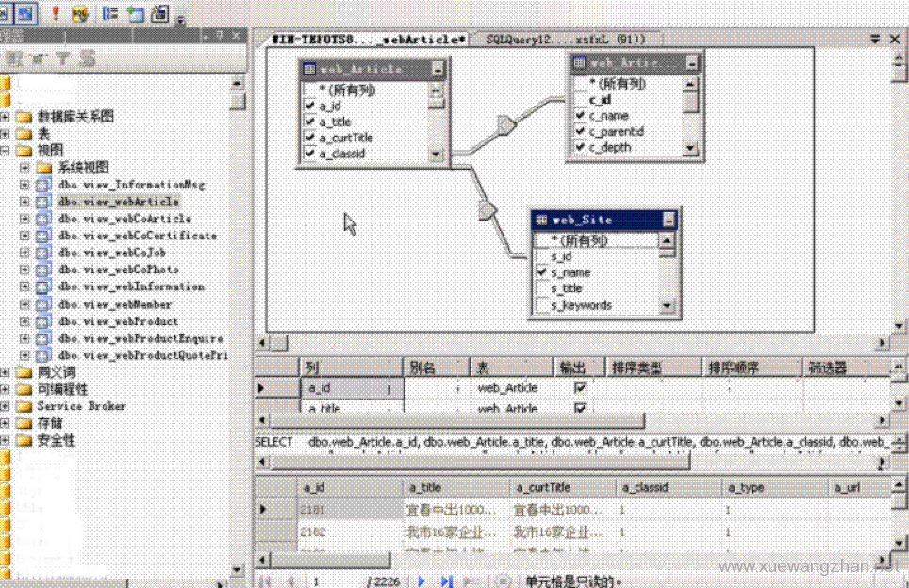This screenshot has width=909, height=588.
Task: Toggle output checkbox for a_id criteria row
Action: coord(580,387)
